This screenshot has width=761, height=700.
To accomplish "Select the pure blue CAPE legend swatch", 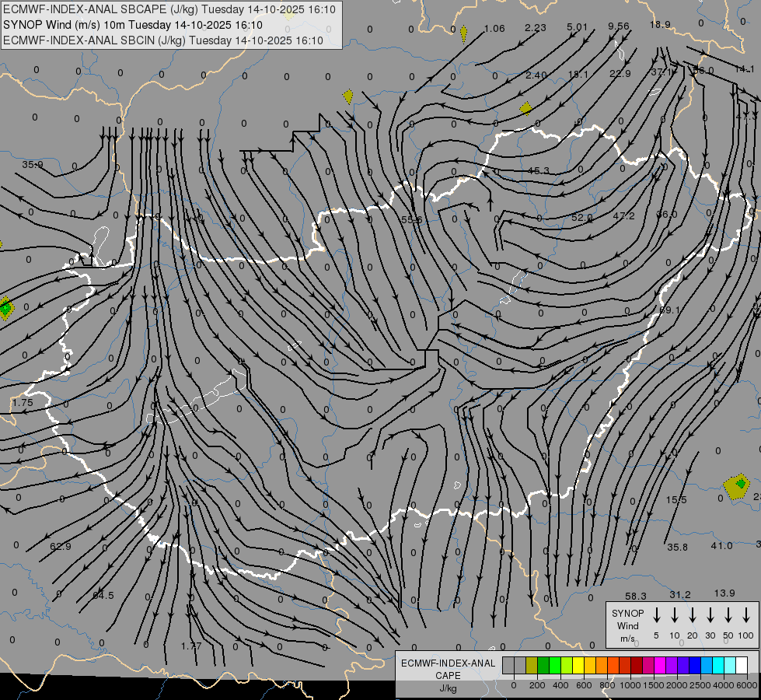I will pos(694,666).
